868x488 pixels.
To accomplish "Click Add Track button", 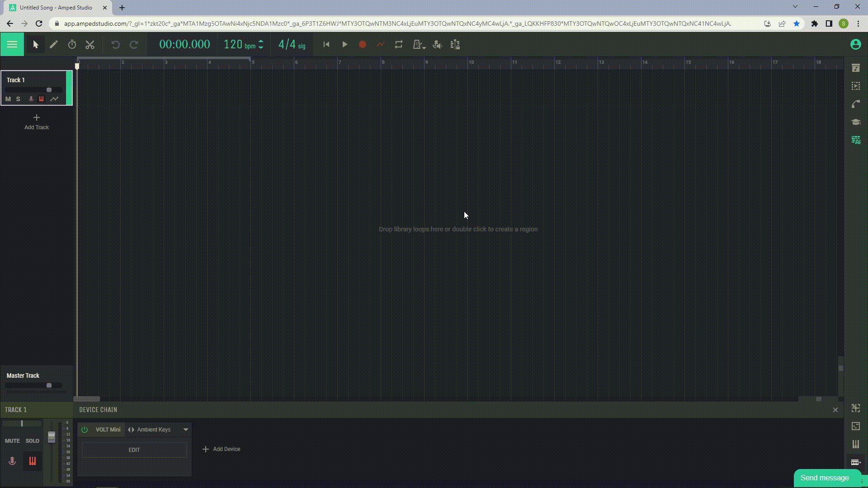I will pos(36,122).
